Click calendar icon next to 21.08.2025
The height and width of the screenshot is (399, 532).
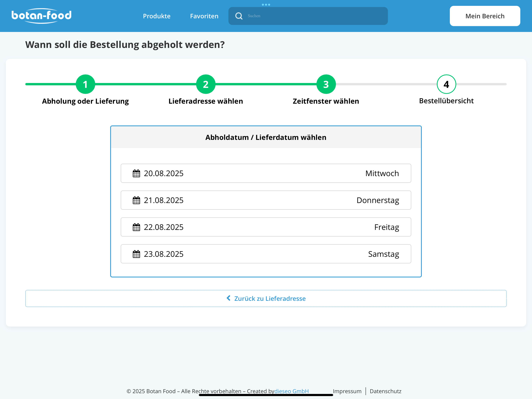pos(136,200)
